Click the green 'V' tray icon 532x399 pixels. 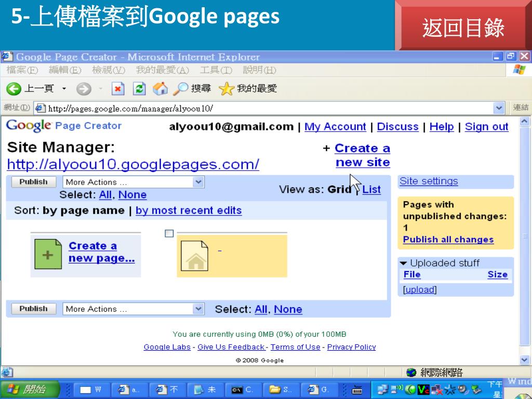pos(423,390)
